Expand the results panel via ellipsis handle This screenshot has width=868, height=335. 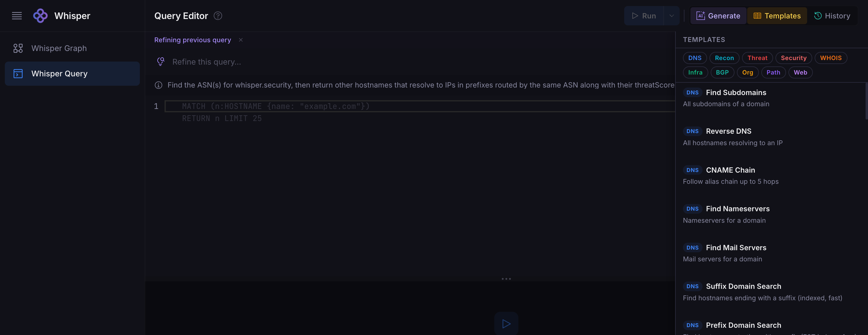click(506, 279)
